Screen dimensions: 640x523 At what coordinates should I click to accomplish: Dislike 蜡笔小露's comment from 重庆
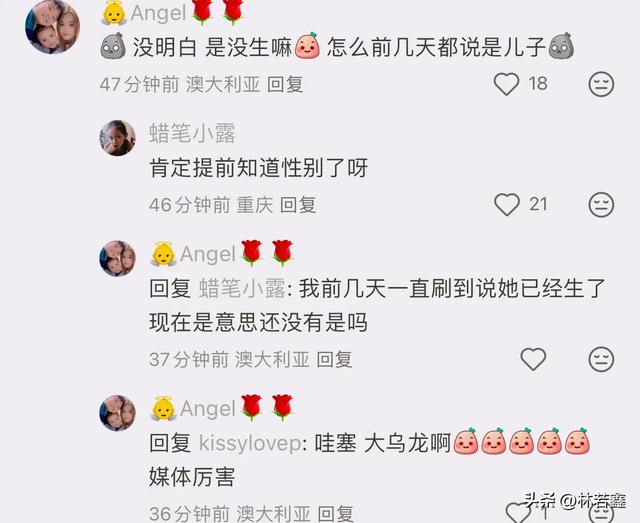[601, 204]
